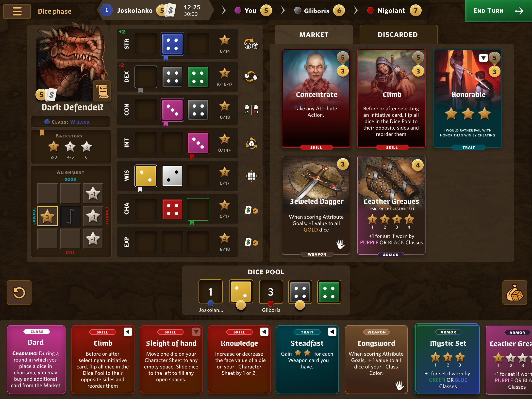This screenshot has width=532, height=399.
Task: Select the Jeweled Dagger market card
Action: point(316,205)
